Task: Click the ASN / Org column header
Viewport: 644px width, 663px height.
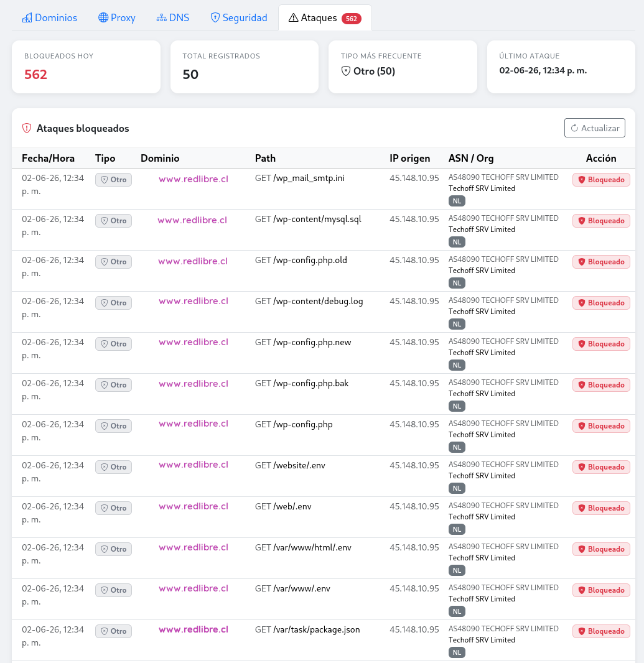Action: [x=471, y=158]
